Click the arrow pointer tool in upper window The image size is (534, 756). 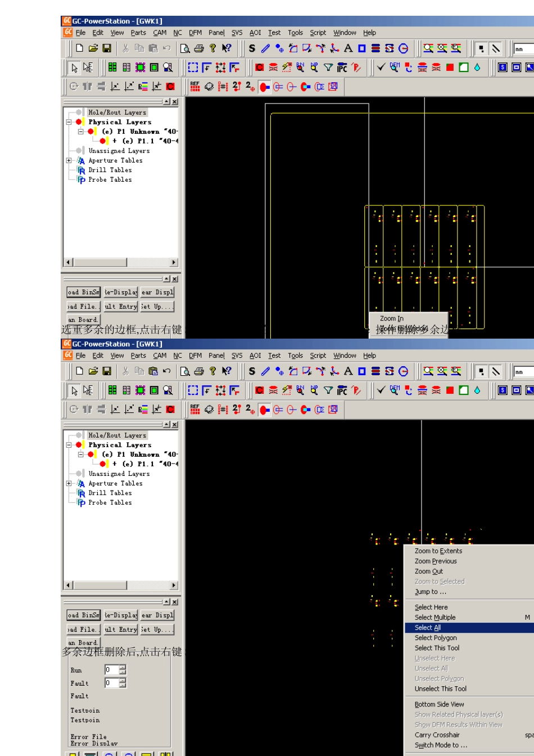[74, 67]
